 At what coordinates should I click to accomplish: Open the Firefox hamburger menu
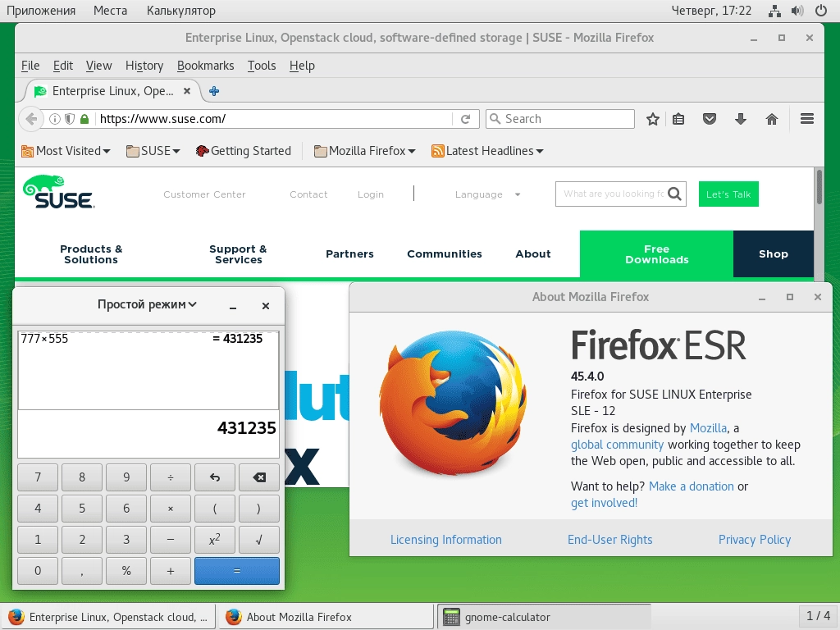click(x=807, y=119)
